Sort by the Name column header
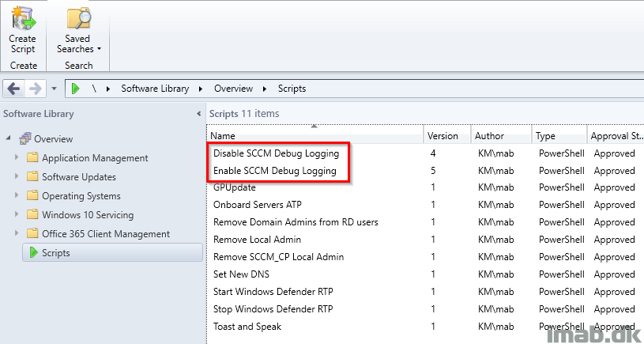Screen dimensions: 644x344 (314, 136)
